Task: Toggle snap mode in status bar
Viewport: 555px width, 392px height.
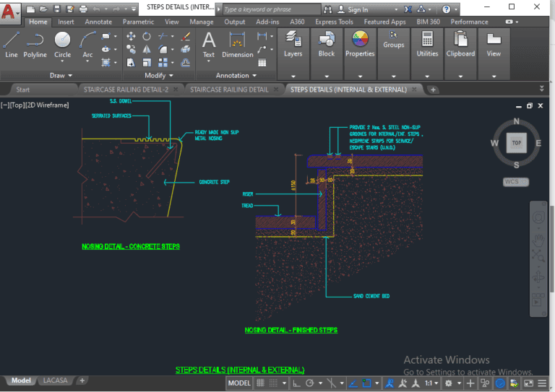Action: point(273,383)
